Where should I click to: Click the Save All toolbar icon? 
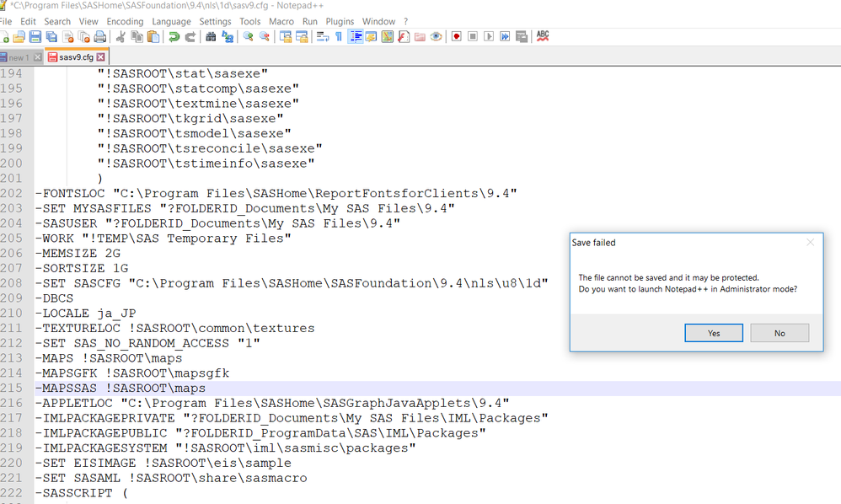pos(51,36)
